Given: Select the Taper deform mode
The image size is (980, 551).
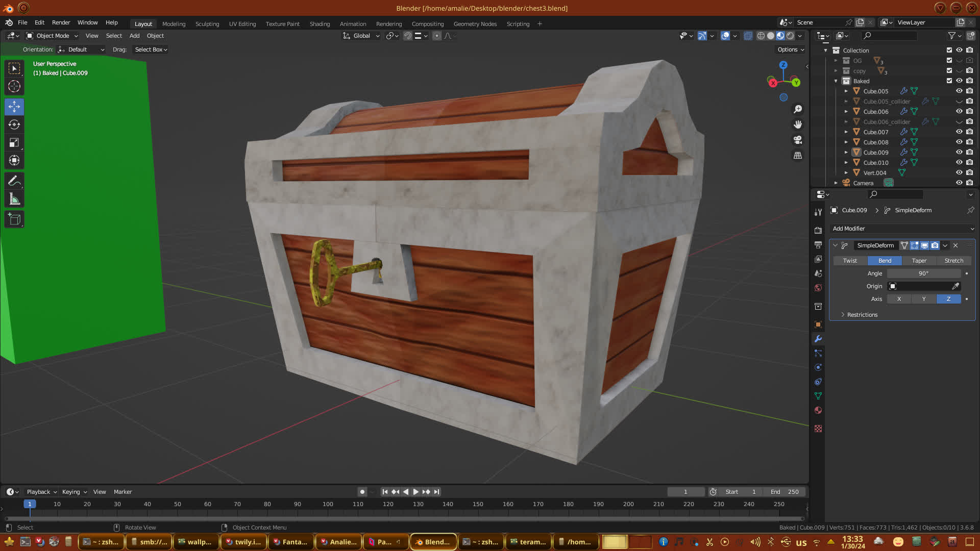Looking at the screenshot, I should [919, 261].
